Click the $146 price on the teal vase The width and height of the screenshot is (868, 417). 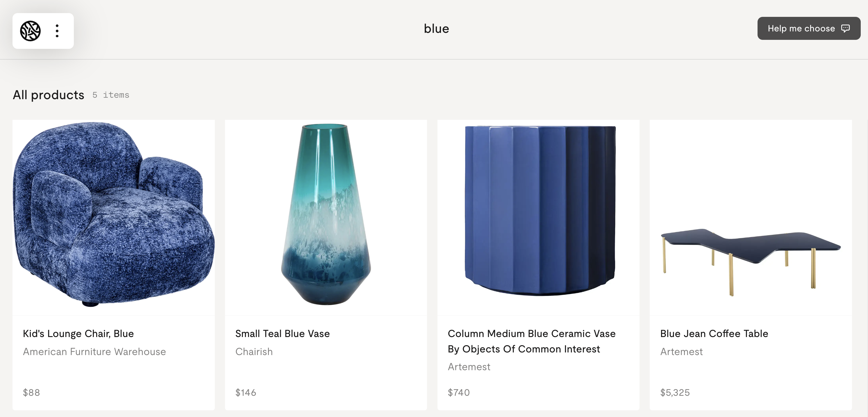click(246, 392)
